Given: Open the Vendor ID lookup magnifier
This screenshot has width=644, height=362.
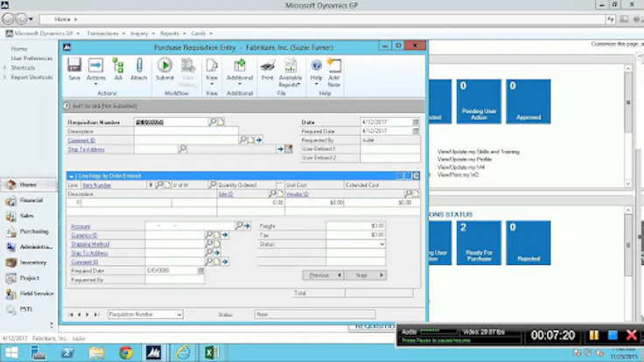Looking at the screenshot, I should 408,193.
